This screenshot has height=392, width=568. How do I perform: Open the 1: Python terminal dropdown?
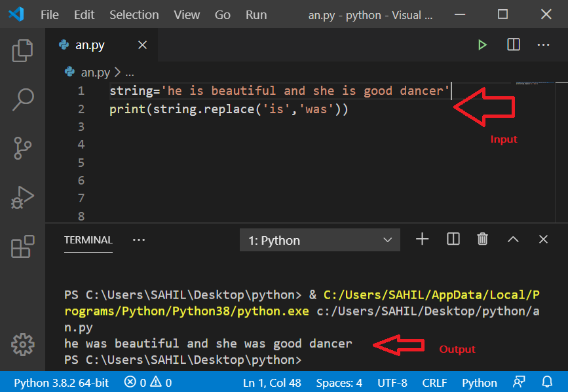[x=320, y=240]
